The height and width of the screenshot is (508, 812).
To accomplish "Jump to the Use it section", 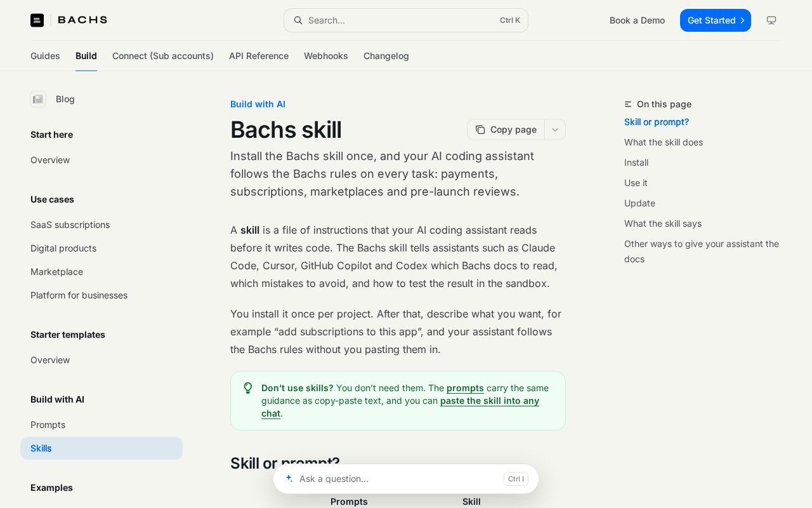I will (636, 183).
